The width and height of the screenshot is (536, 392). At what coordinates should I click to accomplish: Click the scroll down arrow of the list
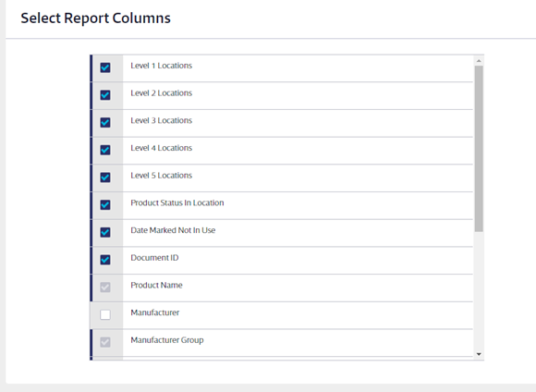tap(479, 354)
